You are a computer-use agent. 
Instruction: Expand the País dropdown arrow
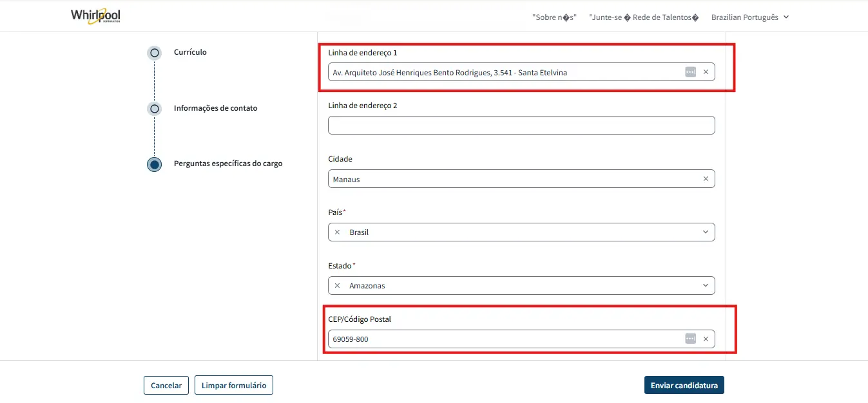[x=705, y=232]
